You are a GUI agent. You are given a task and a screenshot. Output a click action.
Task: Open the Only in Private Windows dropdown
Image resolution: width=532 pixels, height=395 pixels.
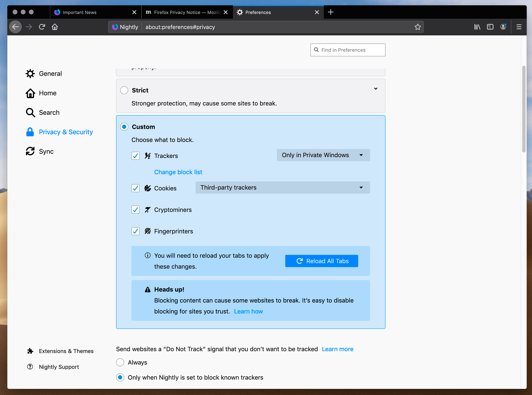pyautogui.click(x=323, y=155)
